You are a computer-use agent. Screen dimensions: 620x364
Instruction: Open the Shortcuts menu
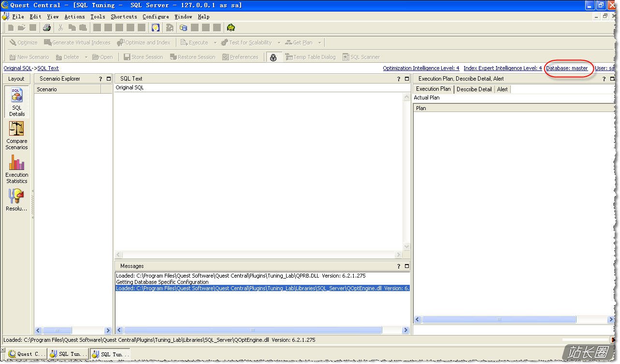click(124, 16)
